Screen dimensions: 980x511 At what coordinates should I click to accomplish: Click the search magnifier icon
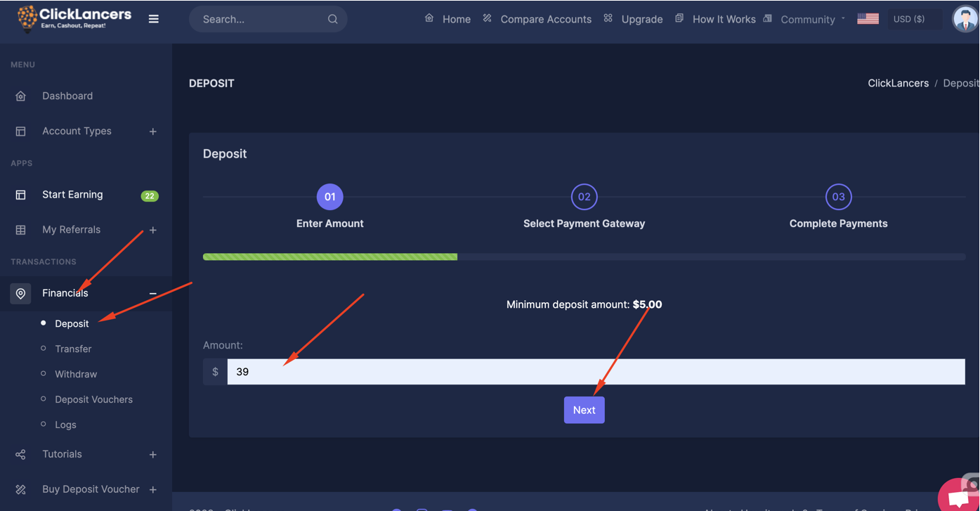[x=332, y=19]
